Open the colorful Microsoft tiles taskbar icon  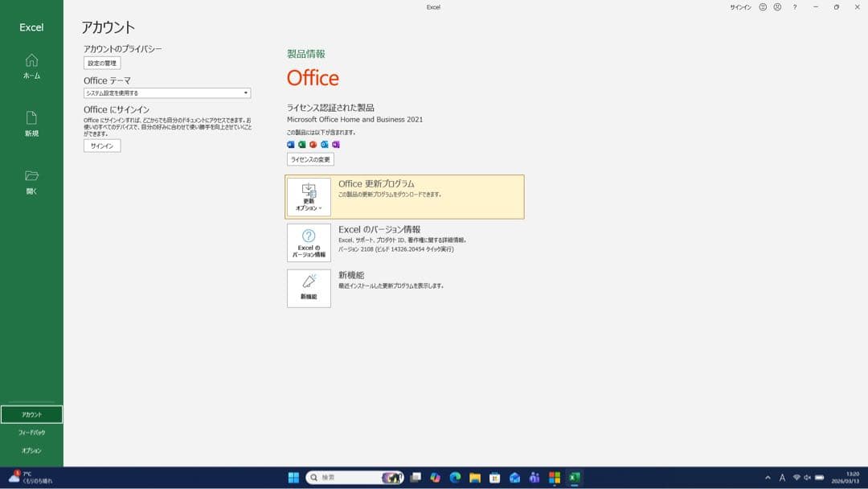click(554, 478)
